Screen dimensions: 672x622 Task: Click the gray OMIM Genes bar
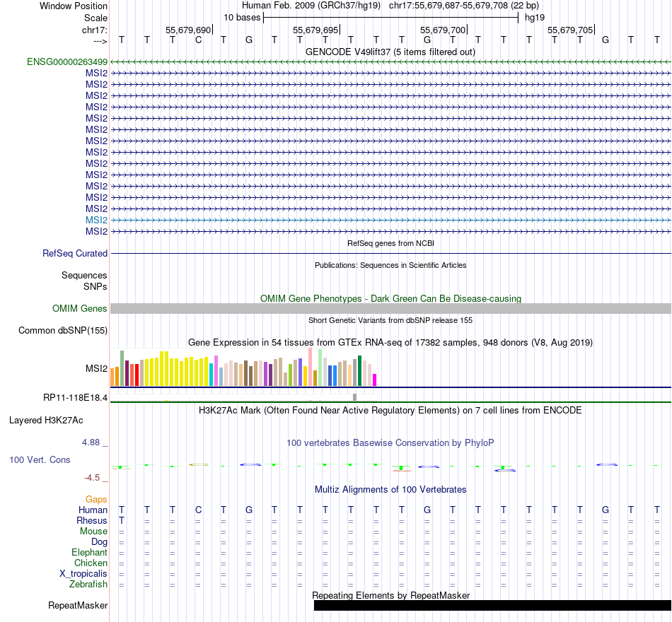(x=391, y=308)
